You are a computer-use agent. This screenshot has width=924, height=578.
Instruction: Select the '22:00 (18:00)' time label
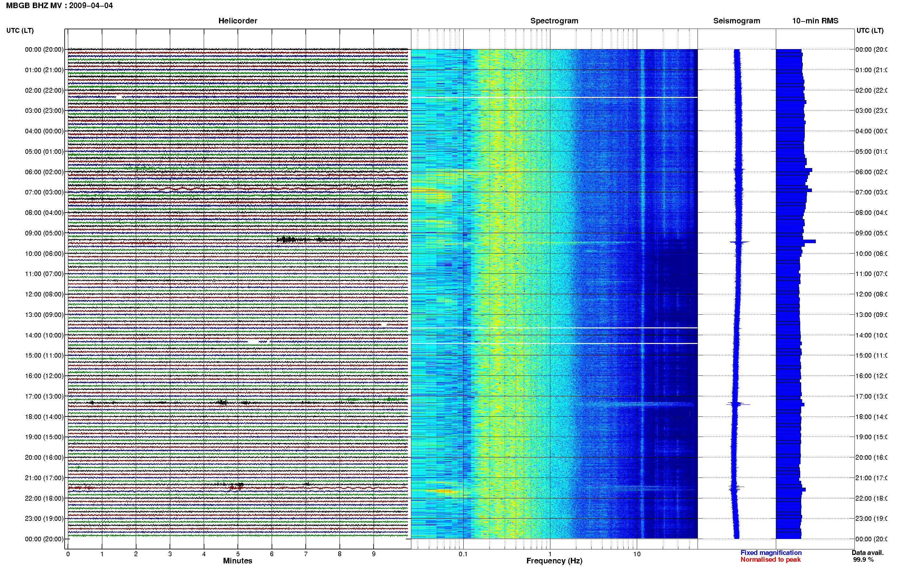[44, 498]
